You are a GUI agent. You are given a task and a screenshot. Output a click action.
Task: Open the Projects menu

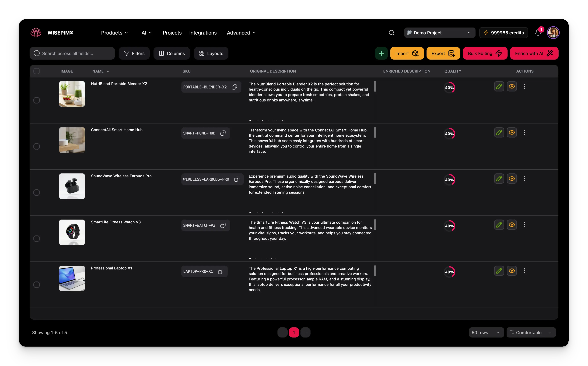click(x=172, y=32)
